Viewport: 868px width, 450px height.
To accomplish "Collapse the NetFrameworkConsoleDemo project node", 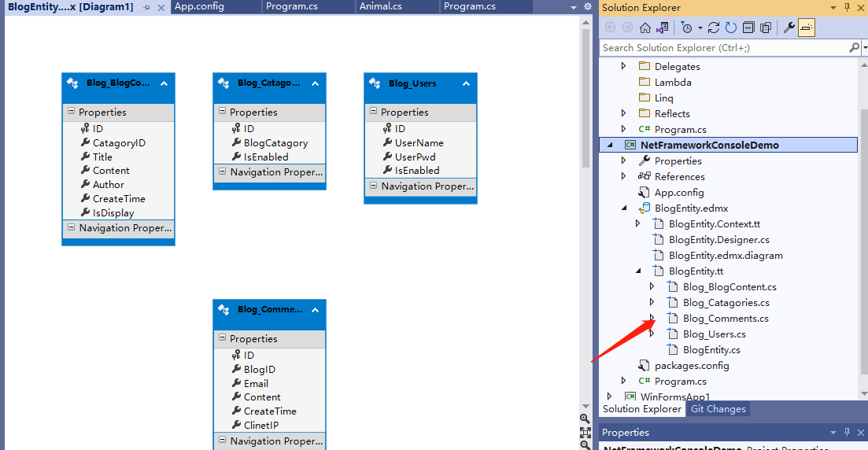I will (x=610, y=145).
